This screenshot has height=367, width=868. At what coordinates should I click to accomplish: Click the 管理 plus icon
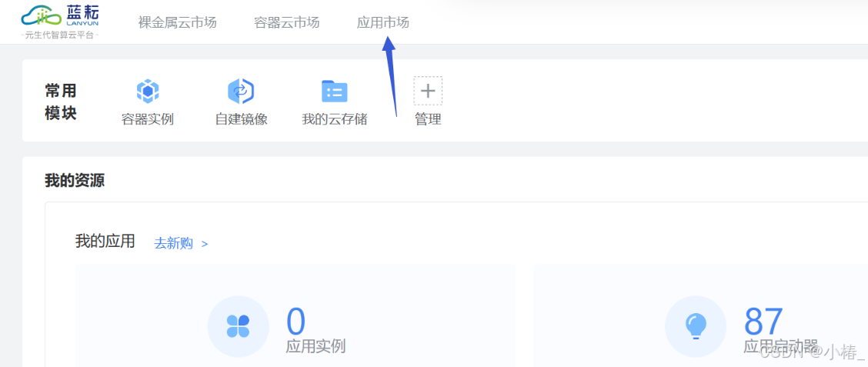point(428,91)
